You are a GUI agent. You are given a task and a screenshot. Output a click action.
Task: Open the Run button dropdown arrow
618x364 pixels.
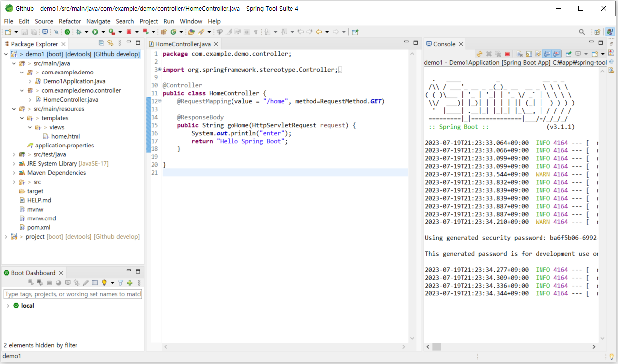pyautogui.click(x=103, y=32)
